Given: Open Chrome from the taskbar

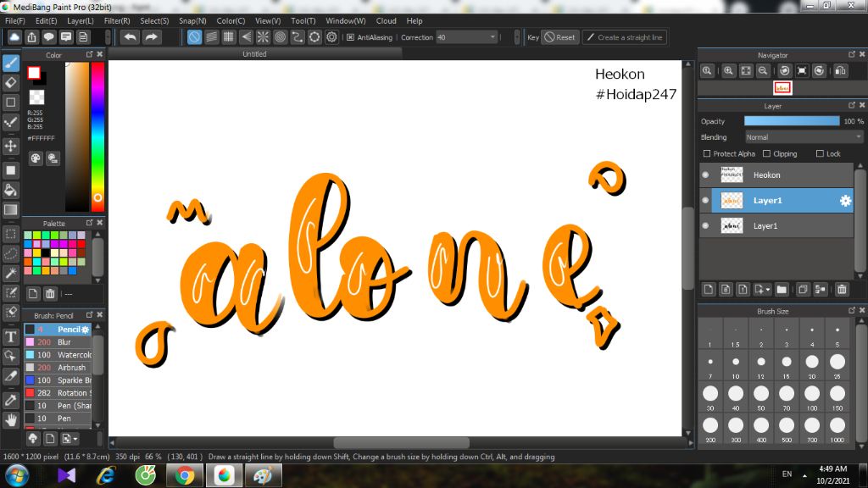Looking at the screenshot, I should [x=184, y=476].
